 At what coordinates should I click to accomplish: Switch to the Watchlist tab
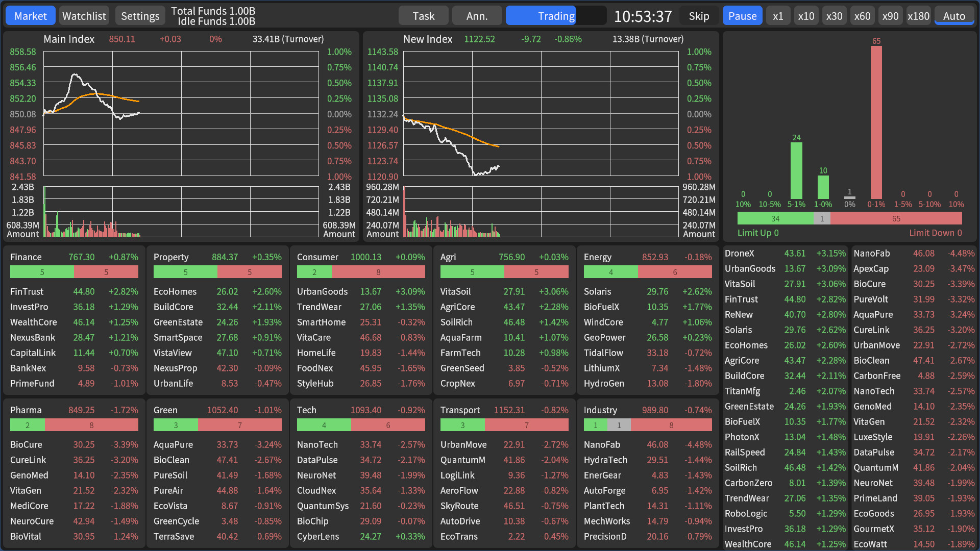tap(84, 15)
